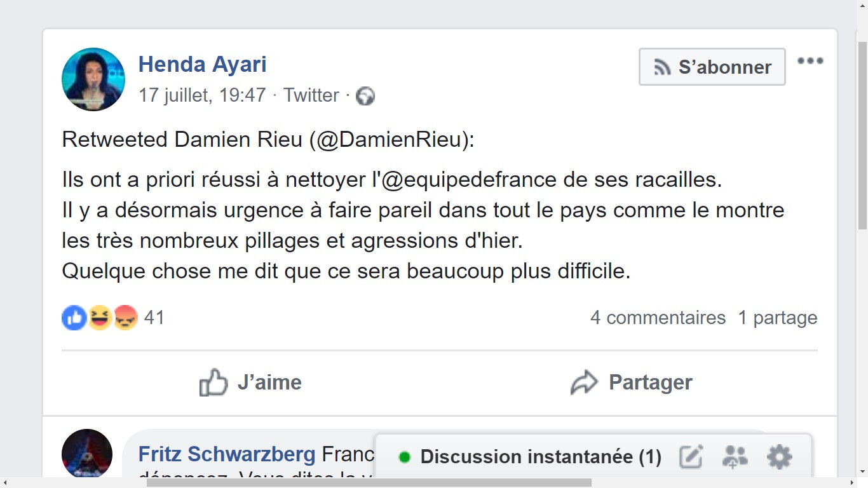The image size is (868, 488).
Task: Click the S'abonner subscribe button
Action: (x=712, y=67)
